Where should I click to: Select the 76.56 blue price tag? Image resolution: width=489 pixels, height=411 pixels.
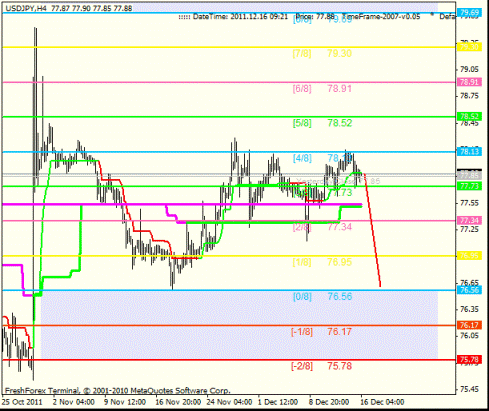pos(469,290)
